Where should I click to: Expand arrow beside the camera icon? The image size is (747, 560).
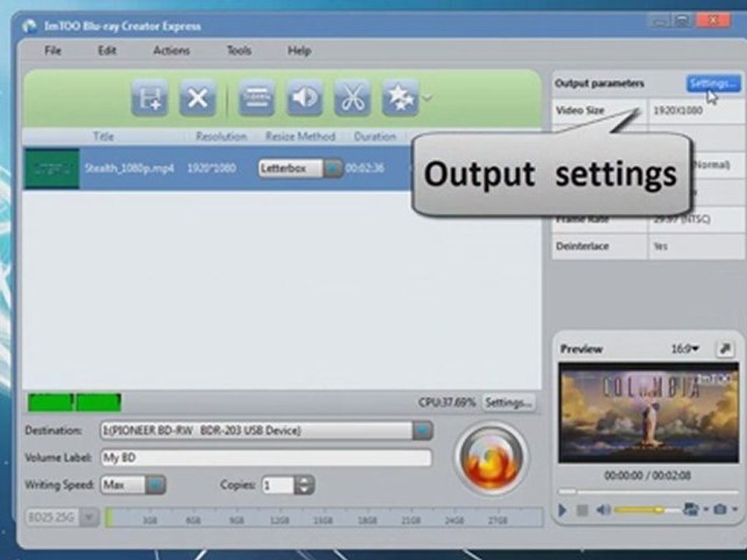click(735, 509)
